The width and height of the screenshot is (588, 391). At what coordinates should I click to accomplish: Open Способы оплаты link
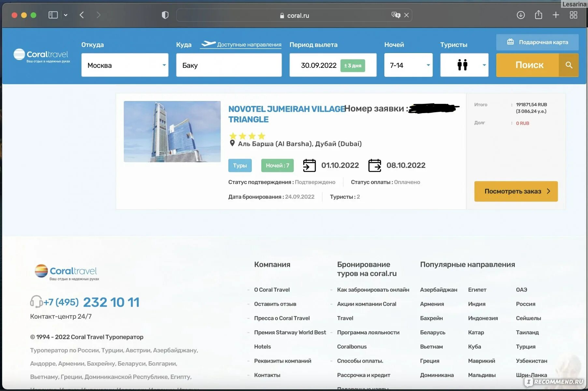360,361
